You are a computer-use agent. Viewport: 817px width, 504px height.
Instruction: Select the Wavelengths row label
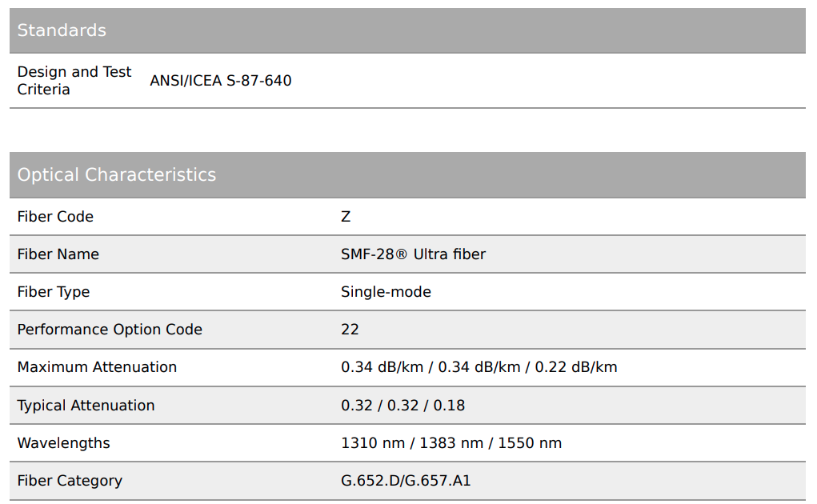[63, 443]
